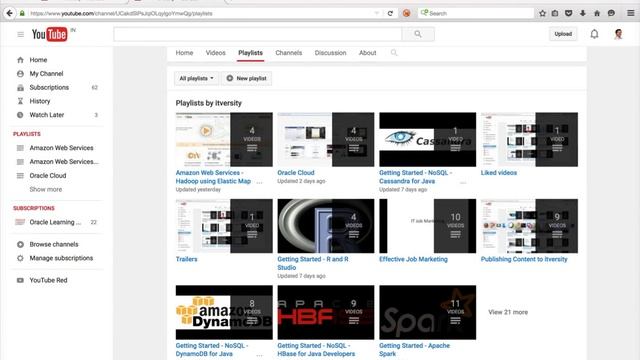This screenshot has width=640, height=360.
Task: Open the Oracle Learning subscription
Action: [x=55, y=222]
